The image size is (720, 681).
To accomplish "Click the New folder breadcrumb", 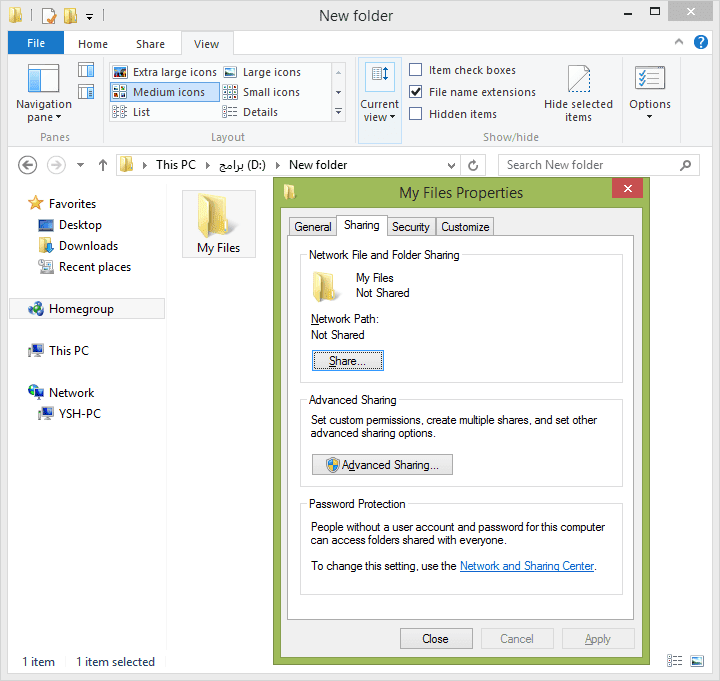I will coord(318,165).
